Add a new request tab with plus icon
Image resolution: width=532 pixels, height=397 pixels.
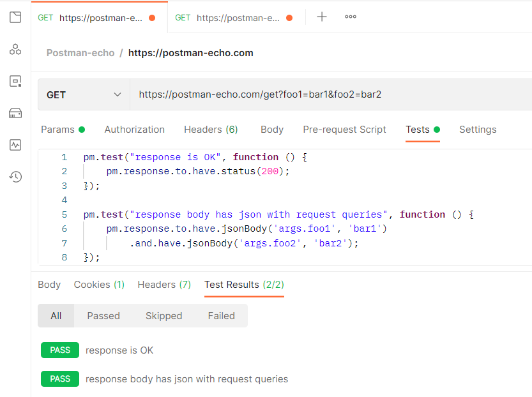pyautogui.click(x=322, y=17)
